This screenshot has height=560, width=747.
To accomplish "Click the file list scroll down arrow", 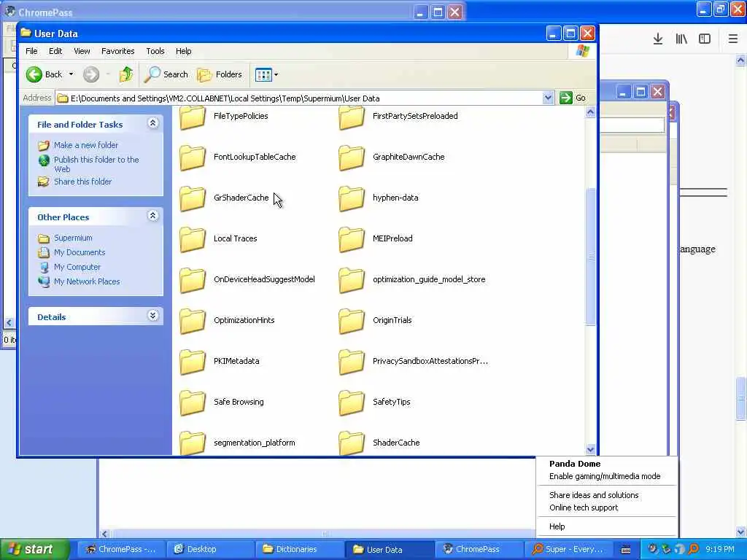I will [x=590, y=449].
